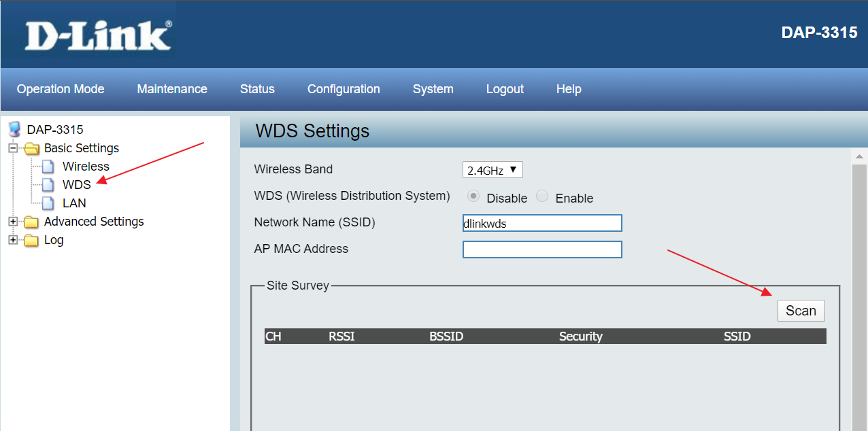Switch to the Maintenance menu
The height and width of the screenshot is (431, 868).
click(172, 89)
